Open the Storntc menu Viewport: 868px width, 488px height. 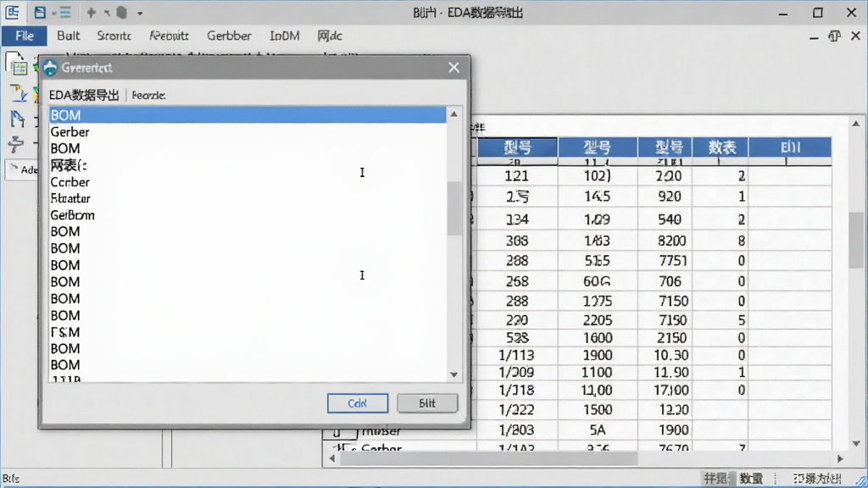pyautogui.click(x=114, y=36)
